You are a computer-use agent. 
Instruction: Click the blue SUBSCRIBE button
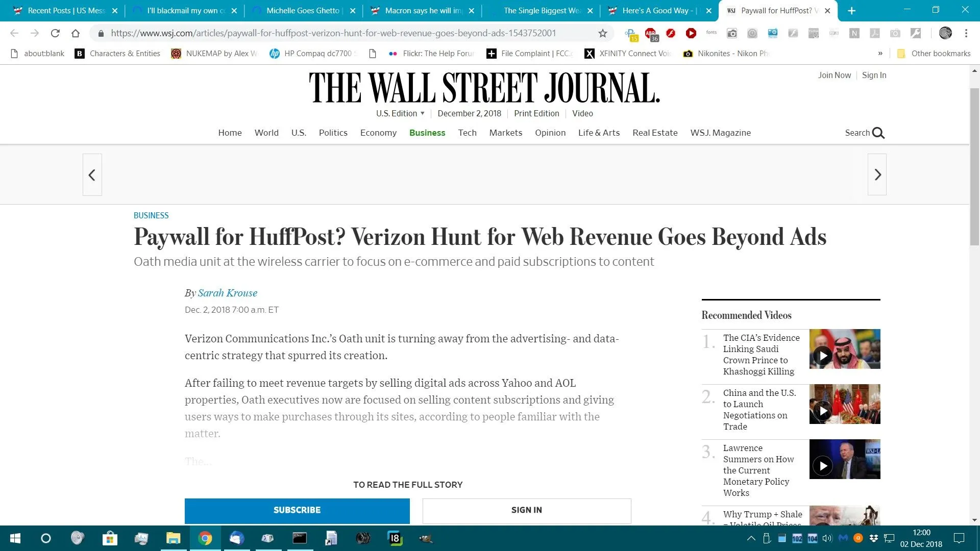pos(297,511)
